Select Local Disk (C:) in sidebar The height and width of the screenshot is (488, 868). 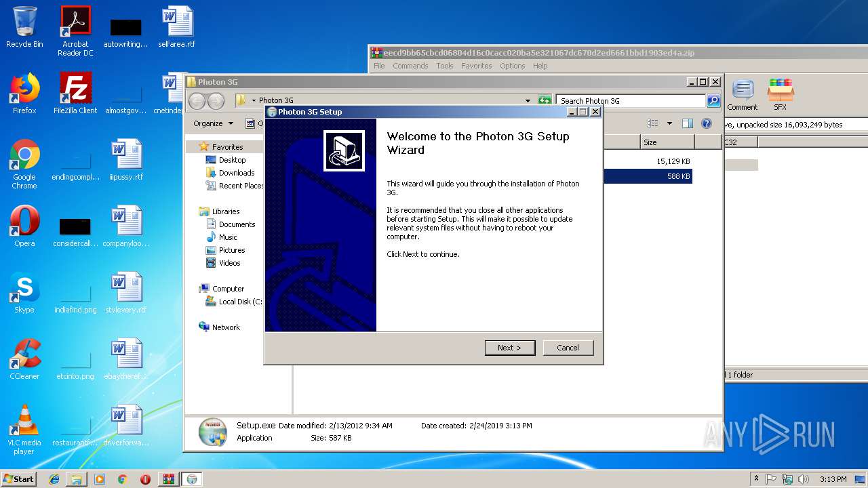[x=235, y=302]
